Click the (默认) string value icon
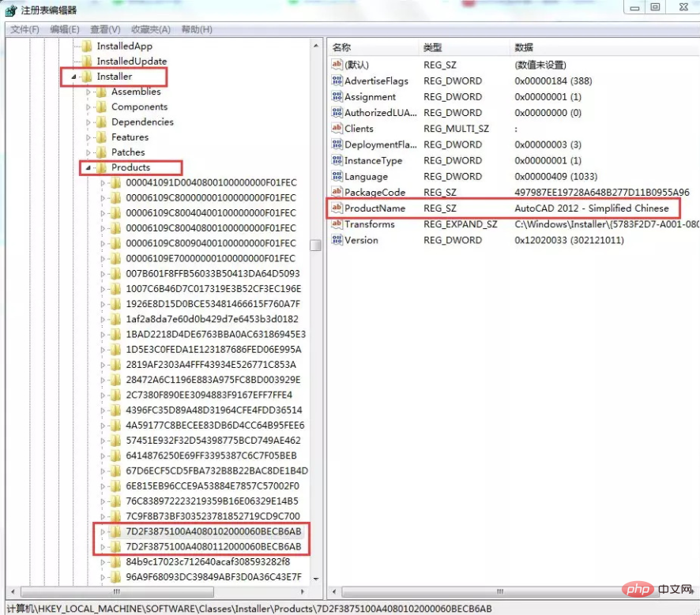This screenshot has height=615, width=700. pyautogui.click(x=337, y=65)
